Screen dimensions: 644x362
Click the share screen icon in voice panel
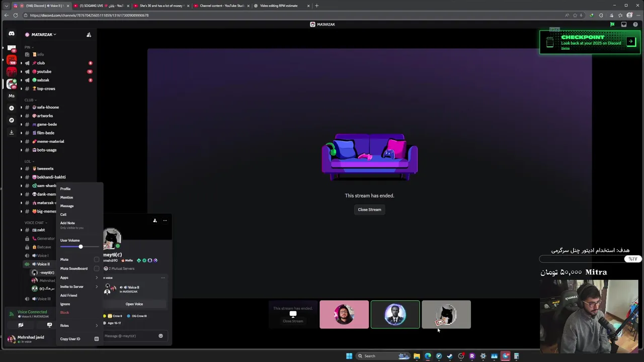pos(49,325)
